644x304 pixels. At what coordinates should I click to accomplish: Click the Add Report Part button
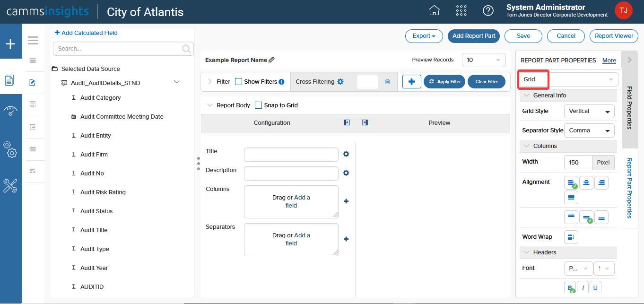tap(474, 36)
